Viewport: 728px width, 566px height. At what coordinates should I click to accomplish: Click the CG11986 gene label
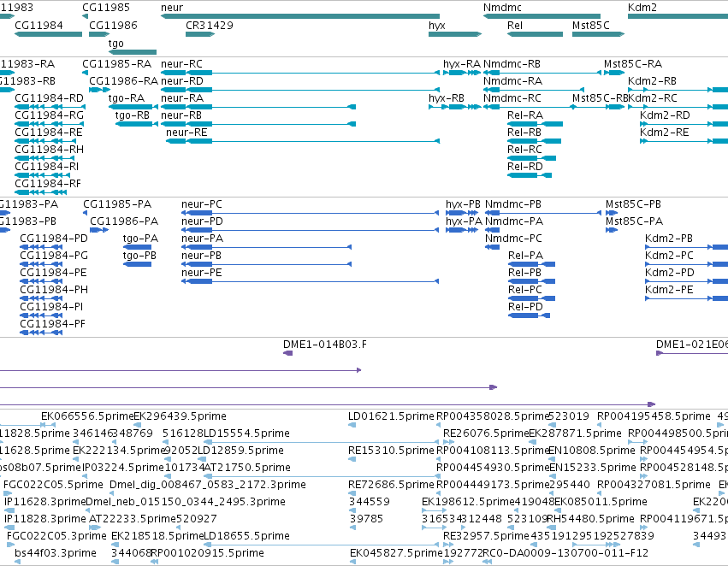coord(113,25)
